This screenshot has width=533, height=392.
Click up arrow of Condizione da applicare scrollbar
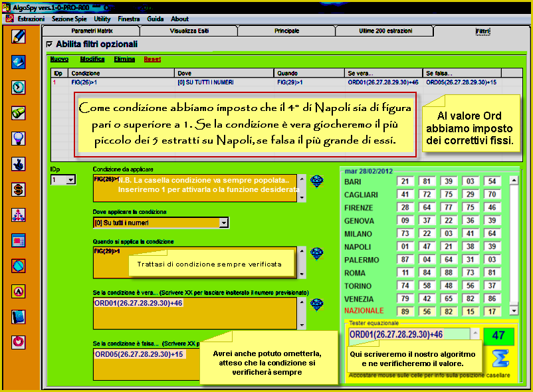click(302, 178)
